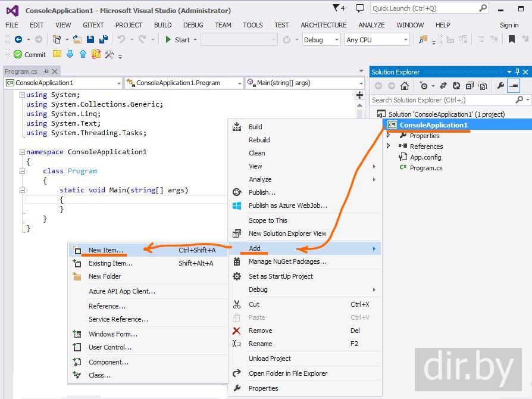
Task: Click the notifications flag icon
Action: (337, 8)
